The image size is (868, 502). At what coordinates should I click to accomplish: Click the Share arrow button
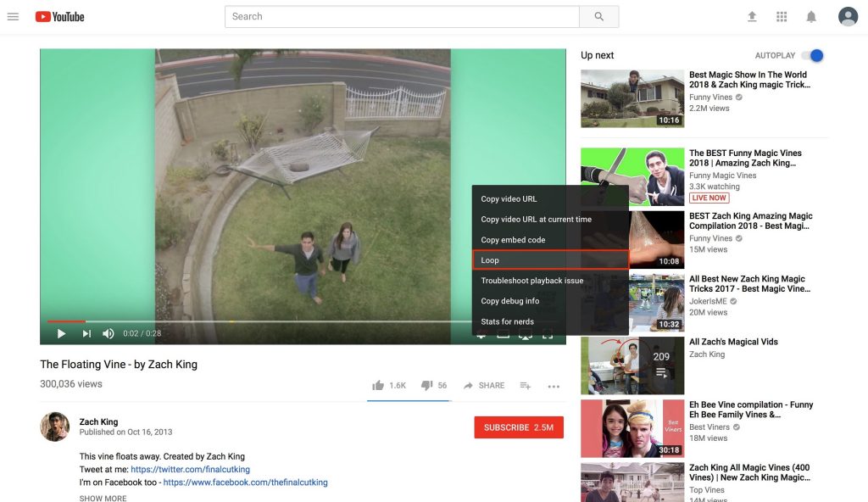484,385
